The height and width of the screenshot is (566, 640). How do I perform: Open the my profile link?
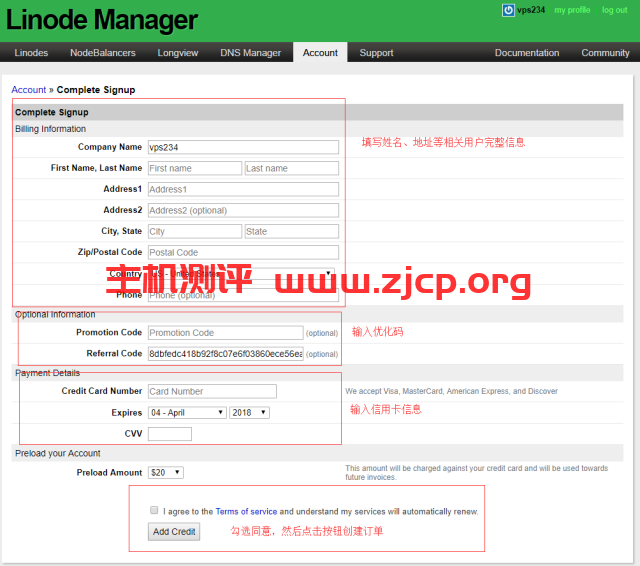(x=572, y=10)
